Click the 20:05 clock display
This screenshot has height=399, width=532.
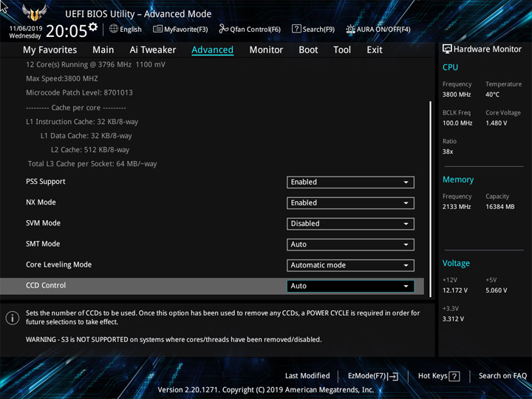click(66, 31)
